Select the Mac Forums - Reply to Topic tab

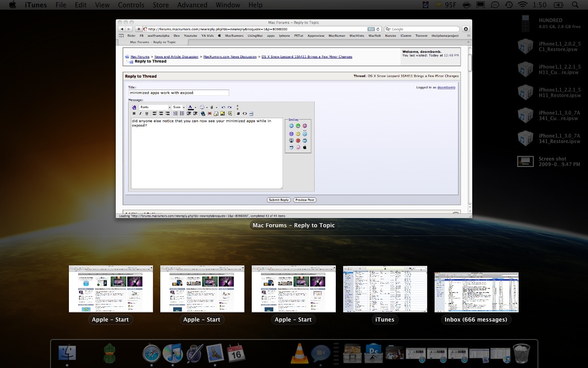(x=153, y=42)
